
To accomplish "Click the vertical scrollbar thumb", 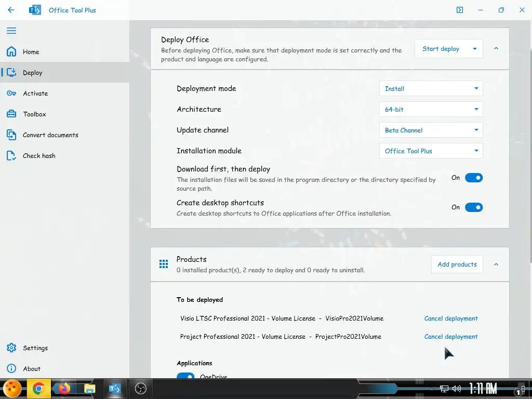I will [530, 156].
